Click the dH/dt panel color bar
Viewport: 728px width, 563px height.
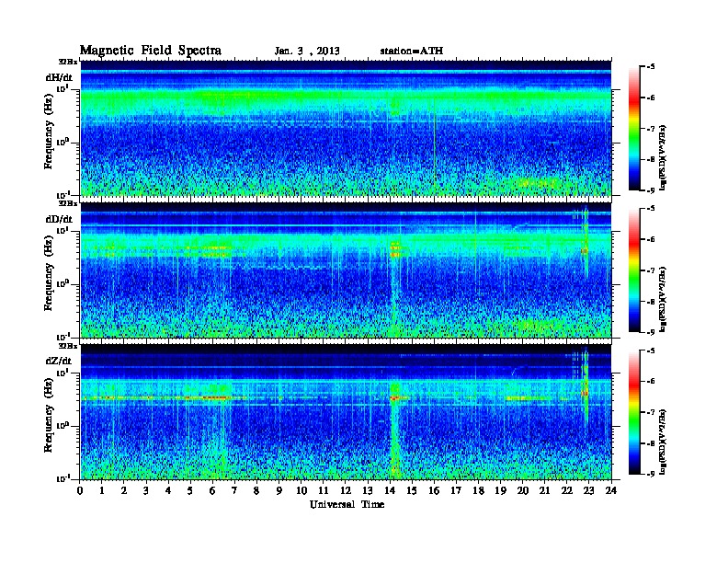634,128
